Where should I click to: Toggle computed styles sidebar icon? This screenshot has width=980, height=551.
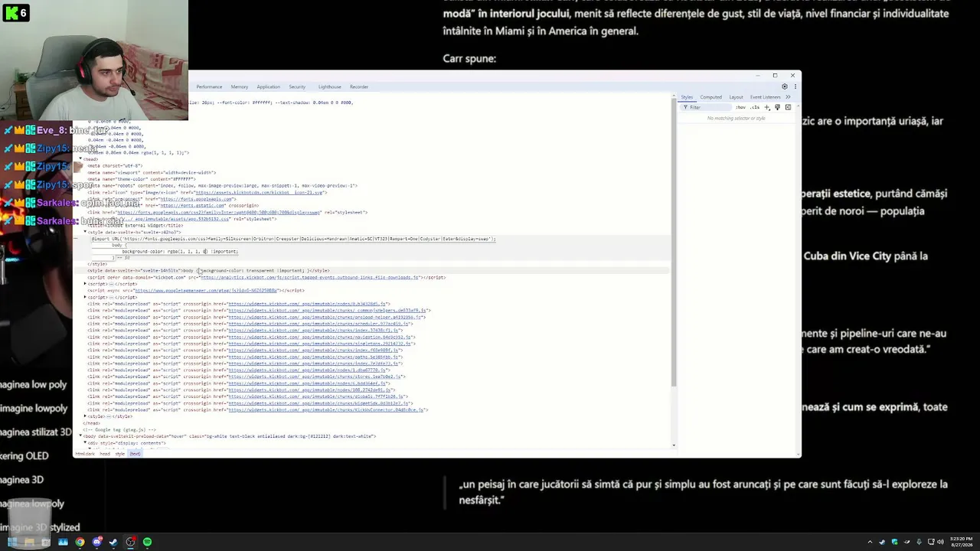point(788,107)
